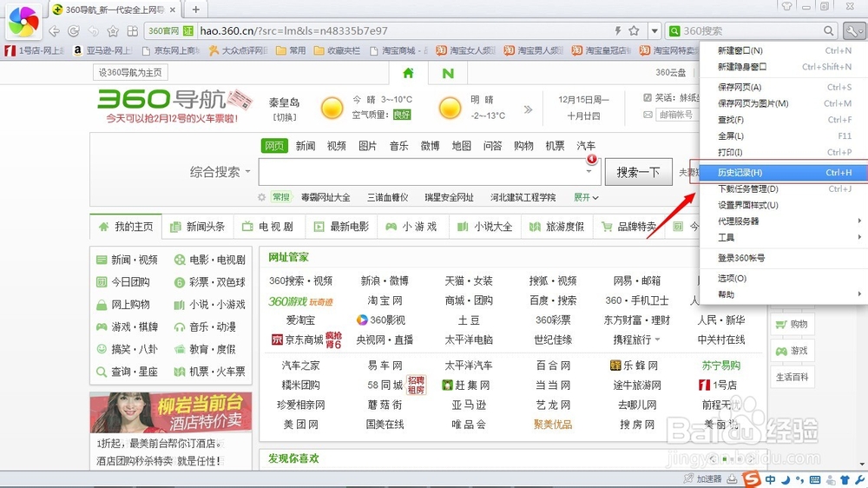Click the search settings gear icon
Screen dimensions: 868x488
[262, 197]
